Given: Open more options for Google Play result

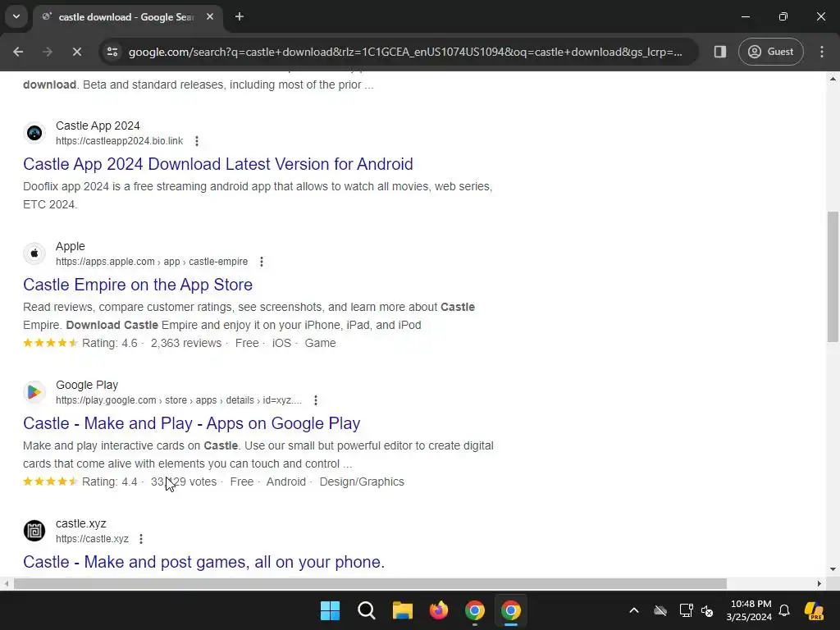Looking at the screenshot, I should tap(316, 400).
